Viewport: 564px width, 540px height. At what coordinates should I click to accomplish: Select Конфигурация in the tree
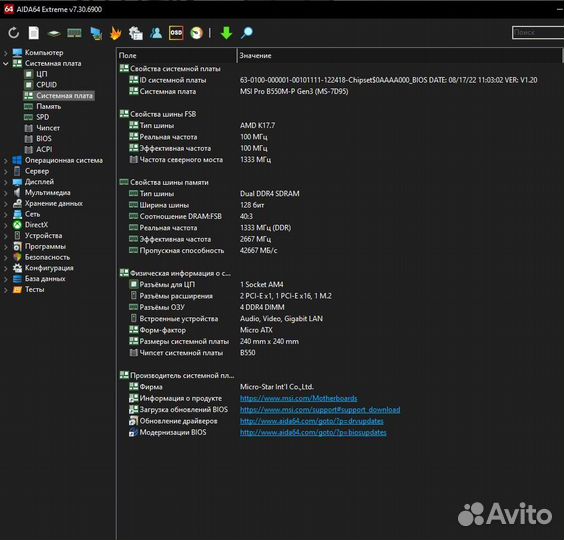click(49, 268)
